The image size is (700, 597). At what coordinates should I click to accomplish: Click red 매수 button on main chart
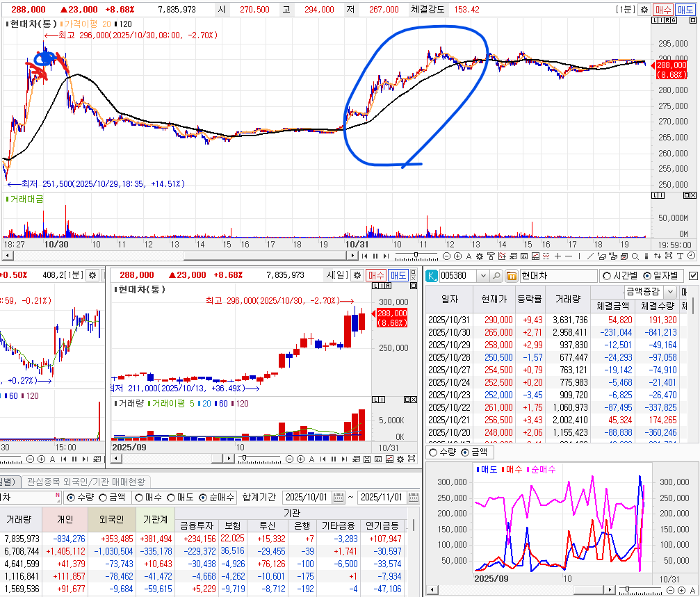click(663, 9)
